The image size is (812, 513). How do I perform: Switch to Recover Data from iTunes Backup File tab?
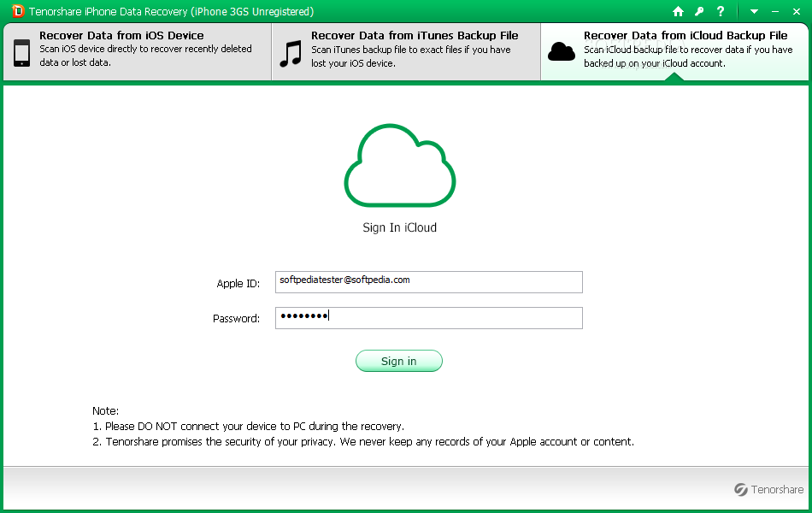coord(406,51)
